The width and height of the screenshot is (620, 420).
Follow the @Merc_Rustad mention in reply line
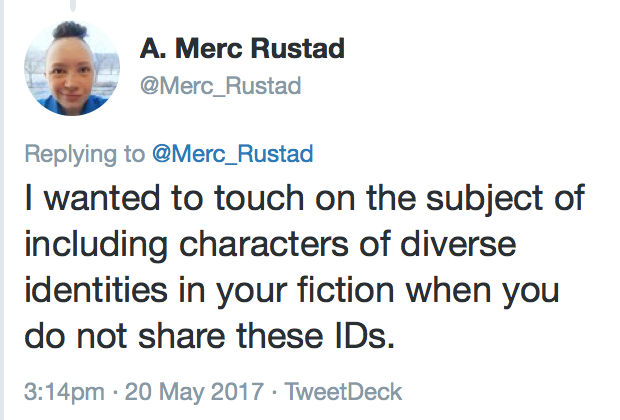231,154
